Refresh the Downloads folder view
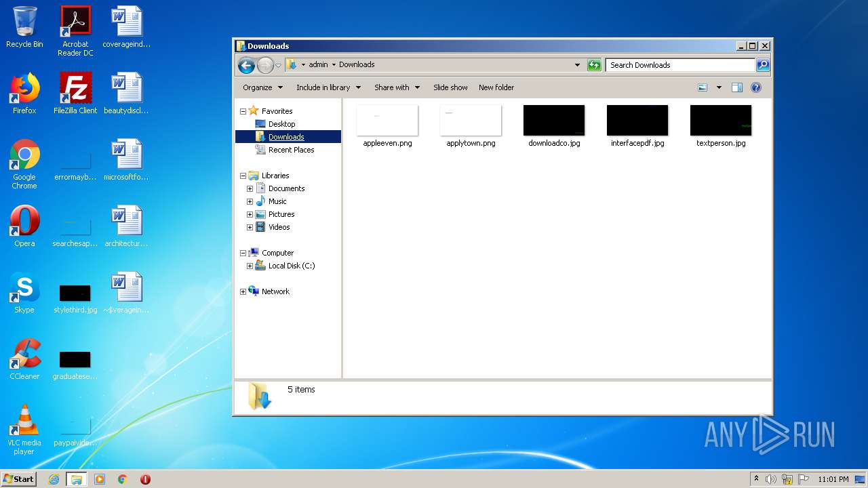The image size is (868, 488). (594, 65)
